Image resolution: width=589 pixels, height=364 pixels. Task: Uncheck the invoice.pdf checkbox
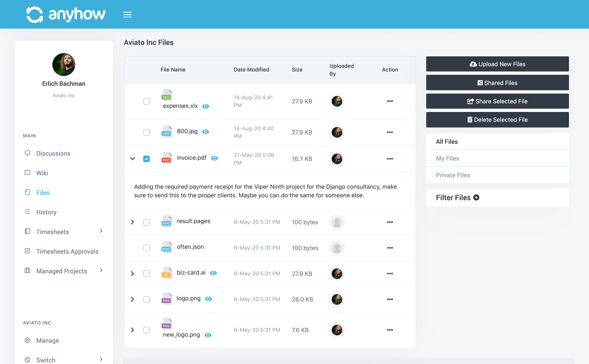146,159
